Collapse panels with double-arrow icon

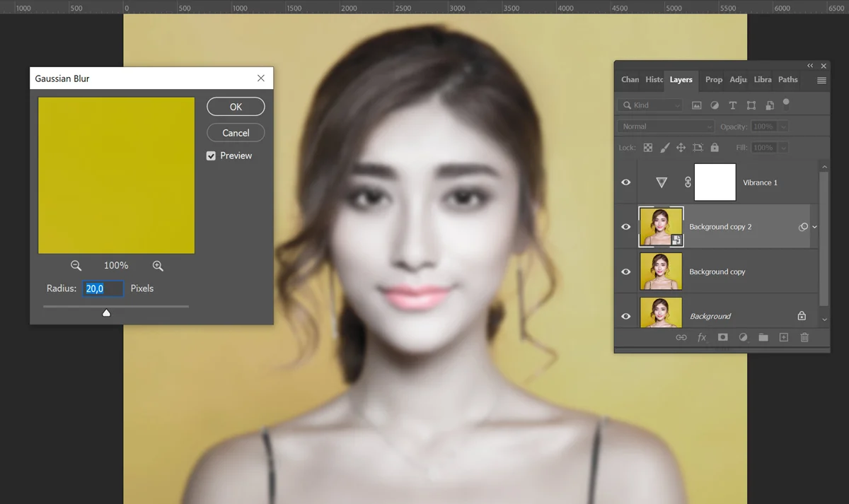[x=810, y=66]
